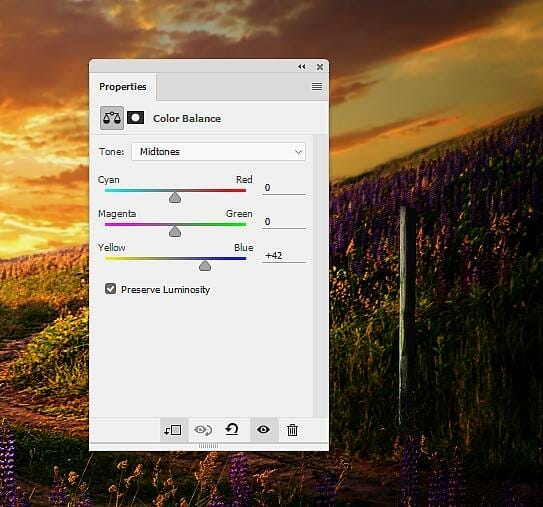This screenshot has height=507, width=543.
Task: Click the Cyan-Red value field
Action: point(284,188)
